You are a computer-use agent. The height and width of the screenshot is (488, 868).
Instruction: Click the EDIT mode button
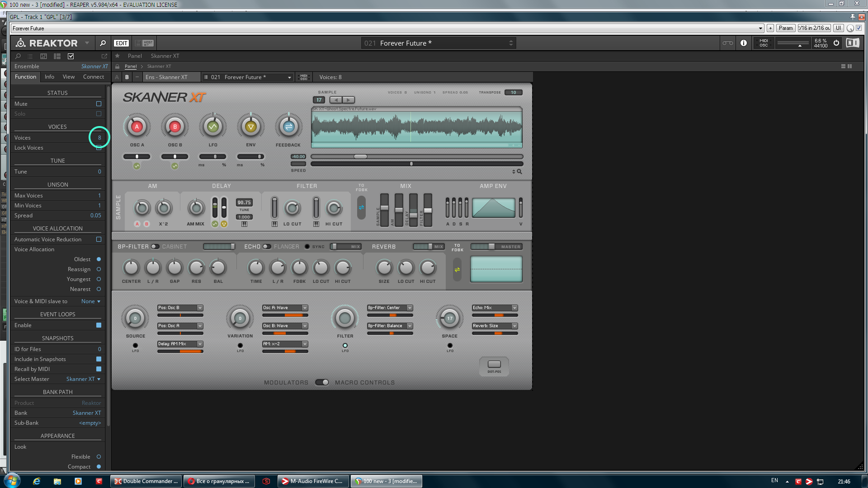click(x=121, y=43)
